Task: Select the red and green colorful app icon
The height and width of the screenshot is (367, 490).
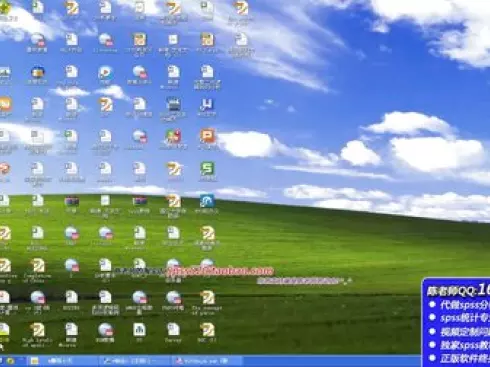Action: (173, 136)
